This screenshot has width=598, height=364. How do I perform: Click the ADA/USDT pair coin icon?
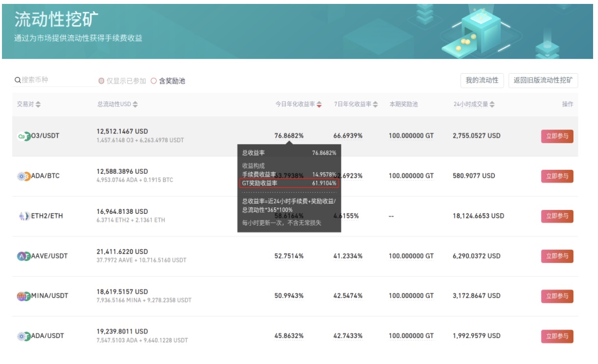coord(24,336)
